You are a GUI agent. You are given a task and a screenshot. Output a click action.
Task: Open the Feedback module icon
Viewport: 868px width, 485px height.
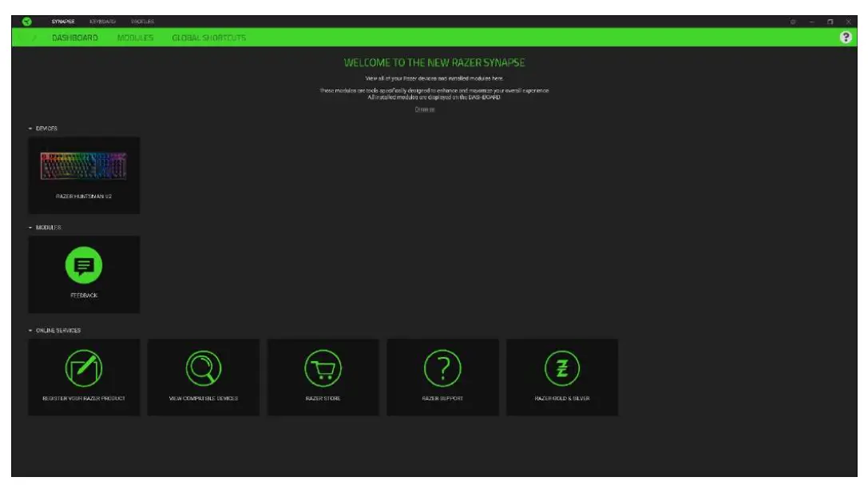pyautogui.click(x=84, y=265)
